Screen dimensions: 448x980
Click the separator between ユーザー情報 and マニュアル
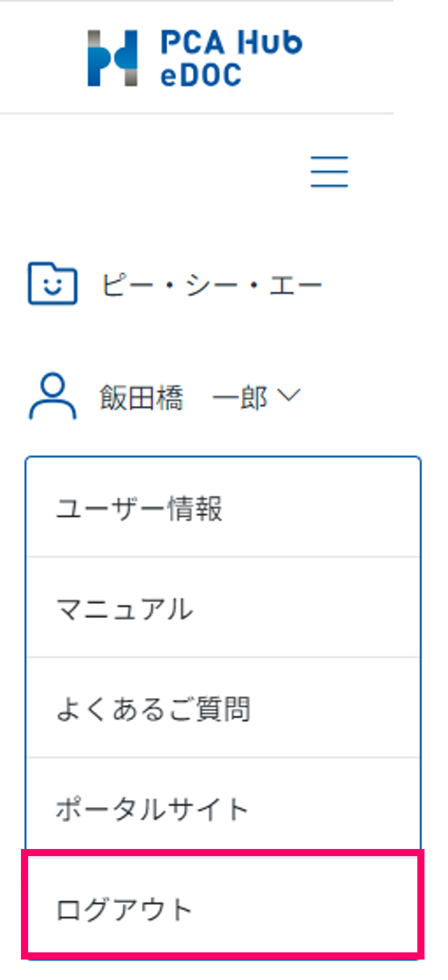[x=223, y=557]
